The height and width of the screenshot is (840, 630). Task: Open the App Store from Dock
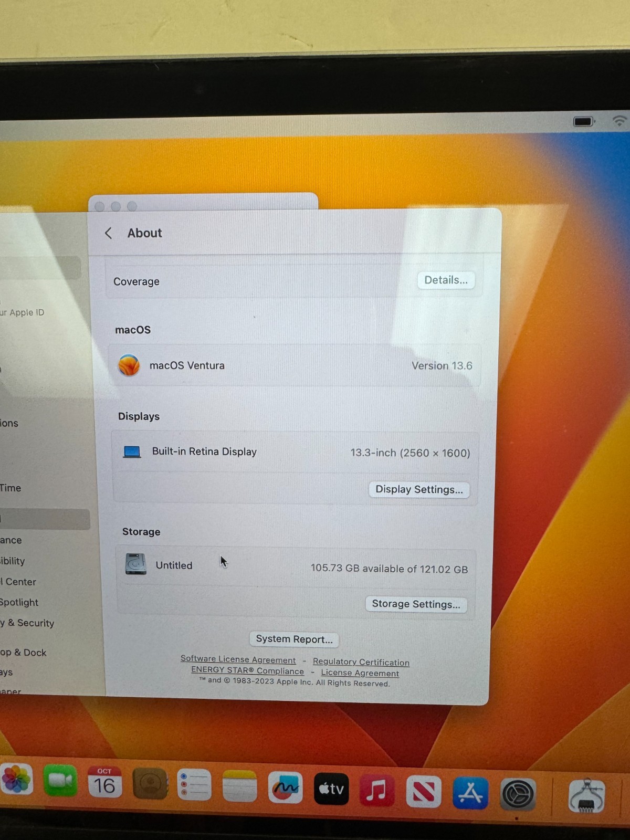click(470, 793)
